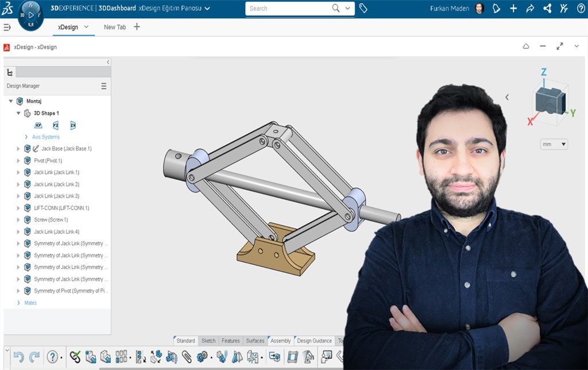Open the social network share icon

coord(547,8)
